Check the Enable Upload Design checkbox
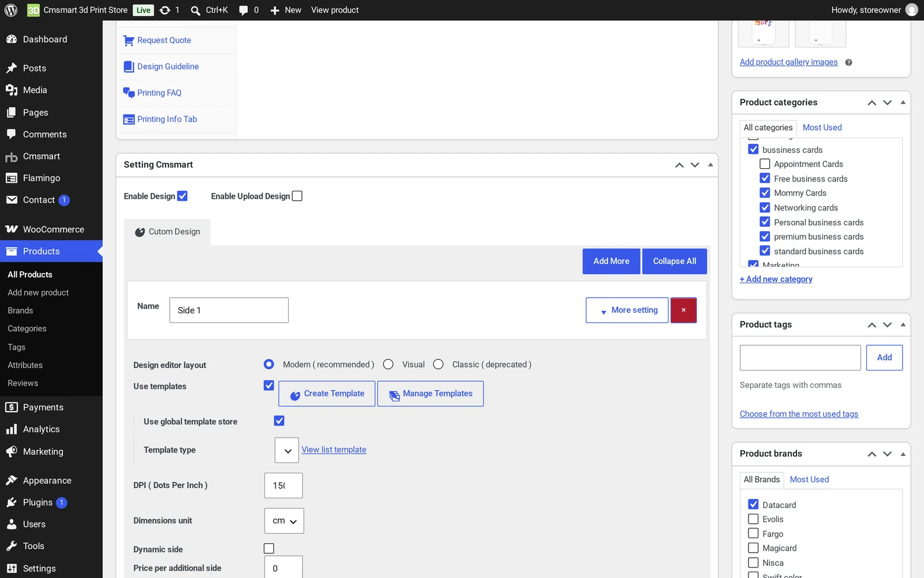Viewport: 924px width, 578px height. click(x=297, y=196)
